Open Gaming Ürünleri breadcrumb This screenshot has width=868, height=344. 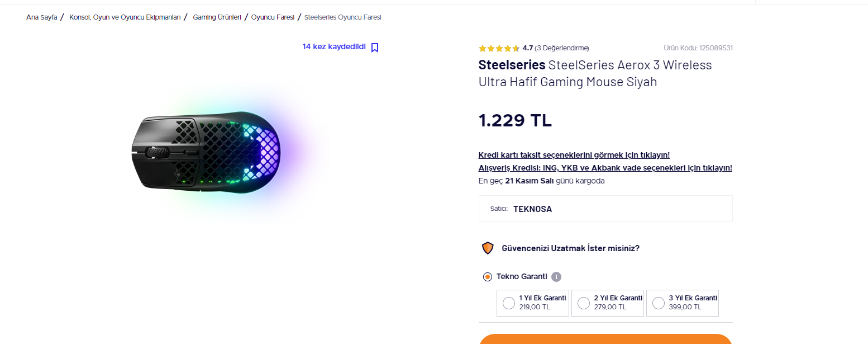point(217,17)
